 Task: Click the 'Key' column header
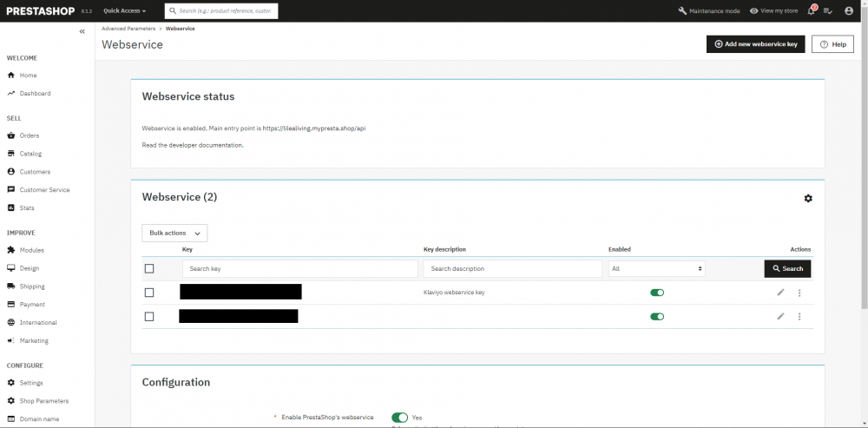point(187,249)
